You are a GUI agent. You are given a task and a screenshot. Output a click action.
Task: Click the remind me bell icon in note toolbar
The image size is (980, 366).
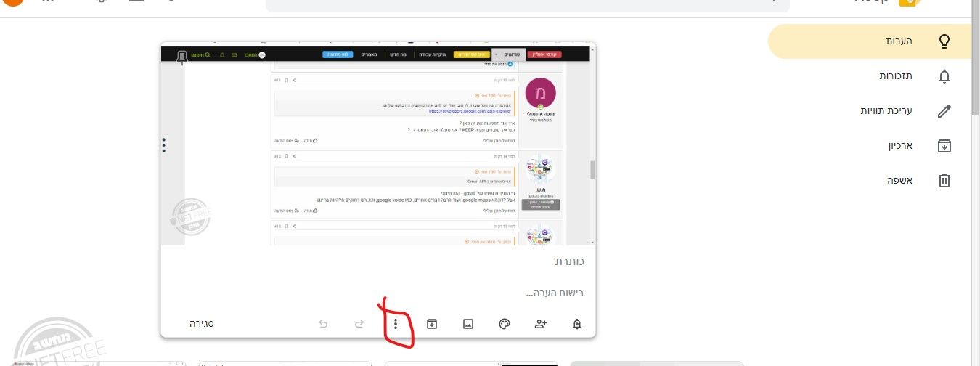point(578,324)
